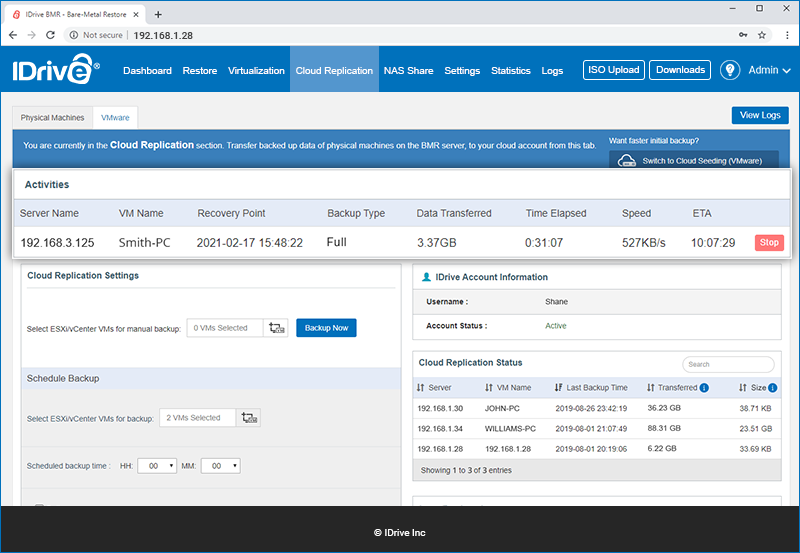Open the NAS Share section
800x553 pixels.
click(408, 70)
